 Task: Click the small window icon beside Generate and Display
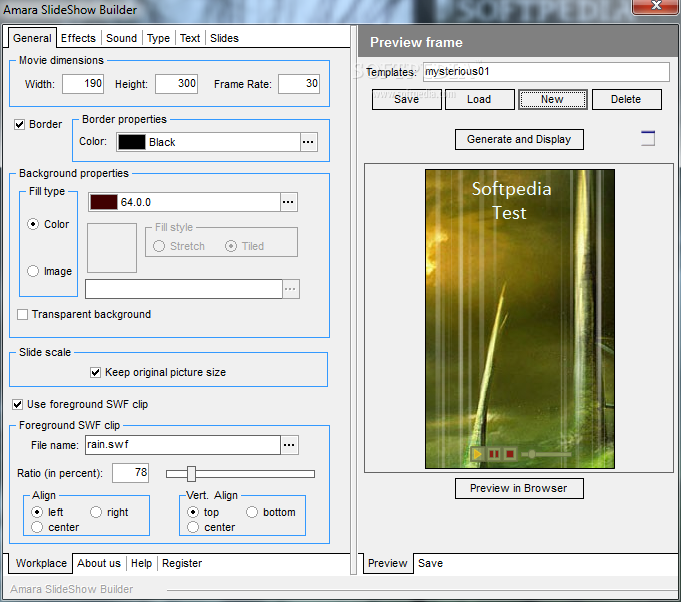point(648,138)
